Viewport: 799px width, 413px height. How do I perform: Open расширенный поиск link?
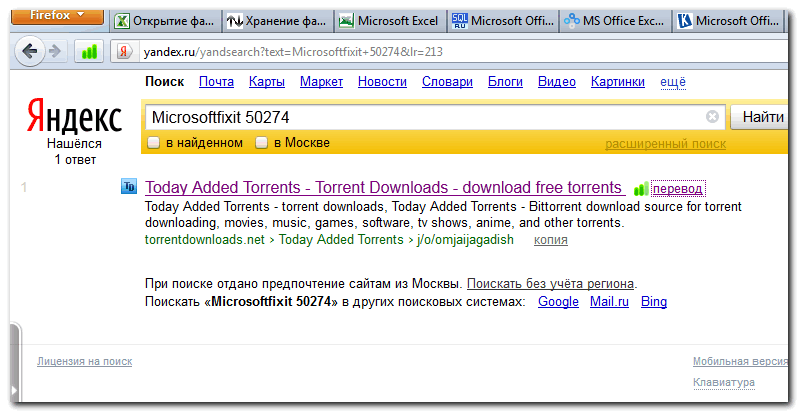coord(665,144)
